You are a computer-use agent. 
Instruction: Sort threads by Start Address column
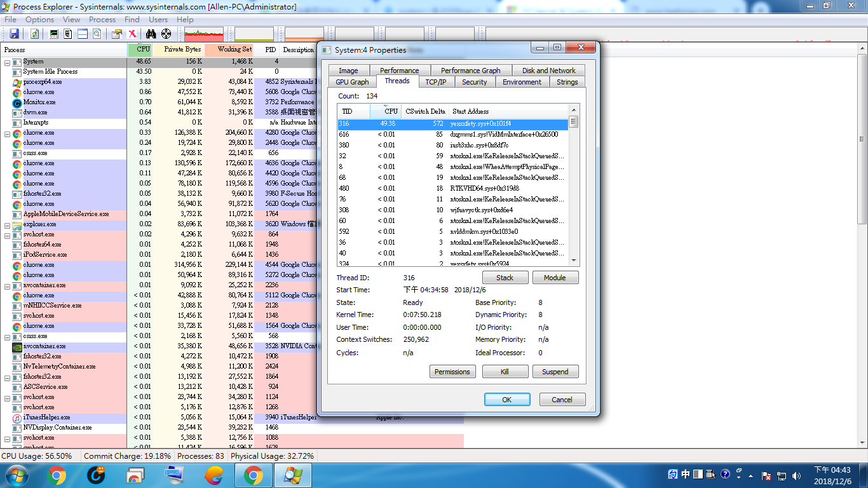[x=508, y=111]
